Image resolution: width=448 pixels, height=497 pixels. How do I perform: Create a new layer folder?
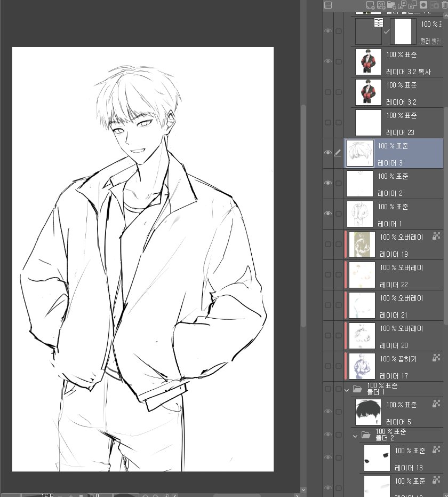tap(391, 5)
